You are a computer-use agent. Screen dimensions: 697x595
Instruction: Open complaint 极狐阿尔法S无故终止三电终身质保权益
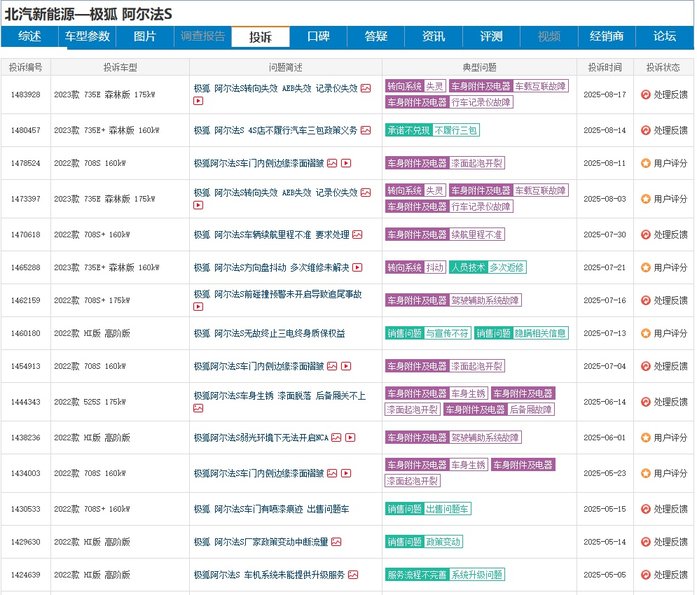click(268, 333)
